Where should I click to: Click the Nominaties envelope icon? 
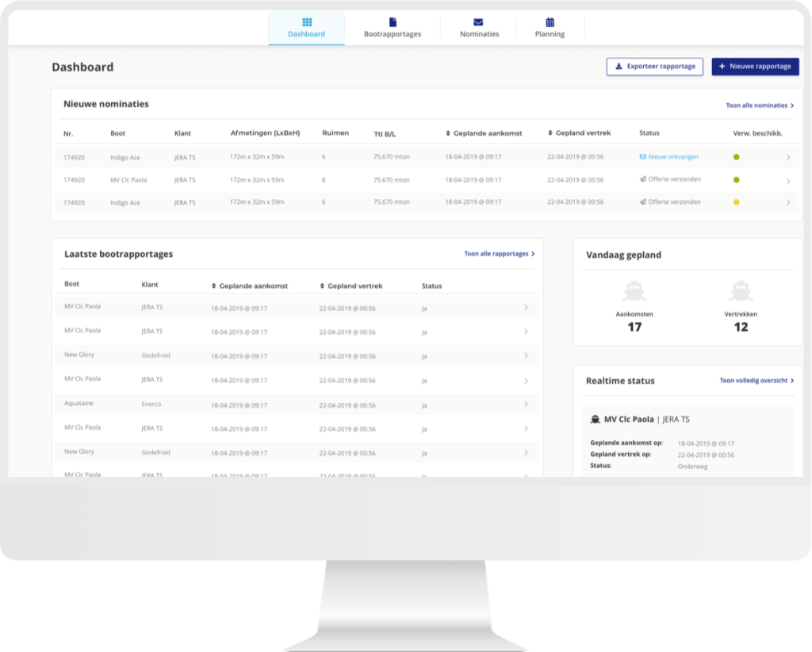[x=479, y=22]
